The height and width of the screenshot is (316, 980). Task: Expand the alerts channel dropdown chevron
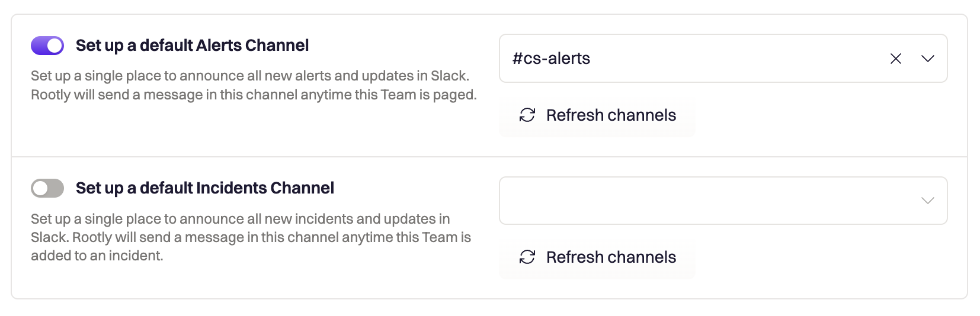click(928, 59)
